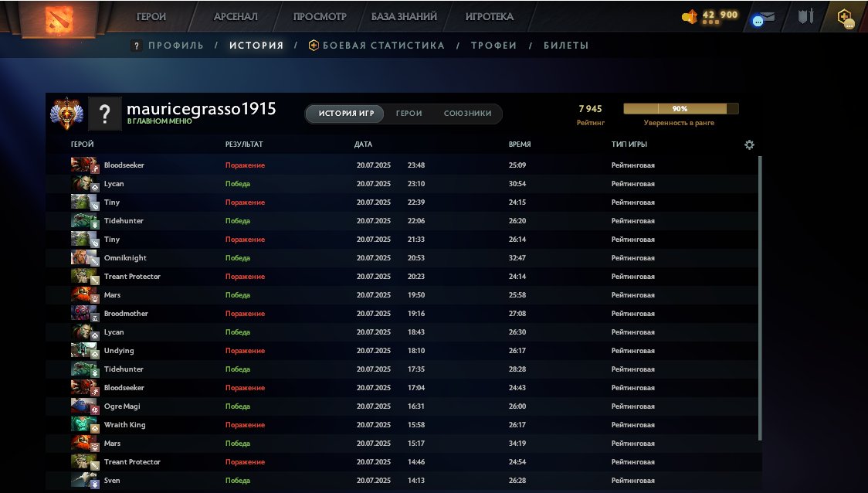Click the РЕЗУЛЬТАТ column header
The height and width of the screenshot is (493, 868).
(244, 144)
